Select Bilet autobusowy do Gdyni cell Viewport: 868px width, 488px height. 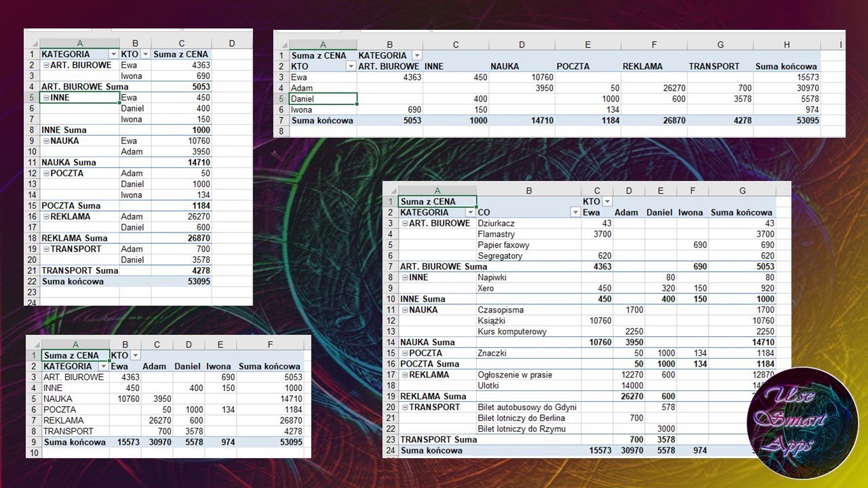529,408
